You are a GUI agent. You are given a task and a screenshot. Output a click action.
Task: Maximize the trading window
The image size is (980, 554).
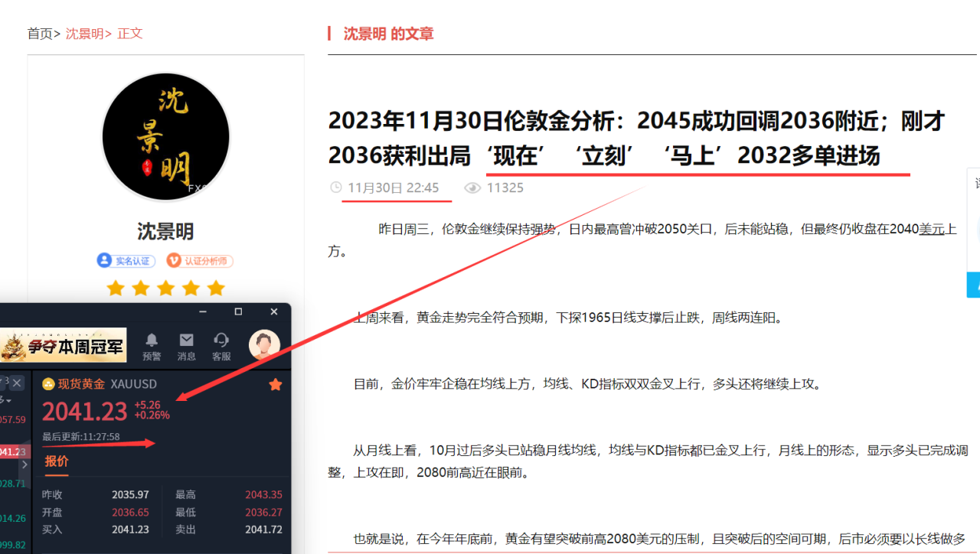(x=238, y=311)
